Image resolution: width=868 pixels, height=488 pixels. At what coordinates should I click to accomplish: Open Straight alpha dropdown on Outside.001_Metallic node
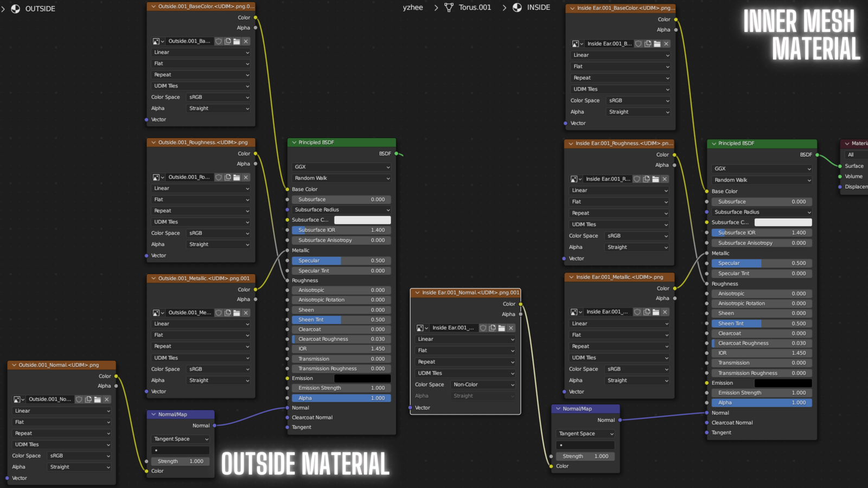tap(219, 381)
